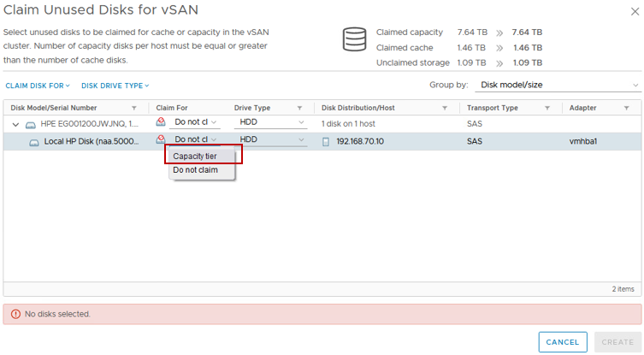Screen dimensions: 644x355
Task: Click the host icon next to 192.168.70.10
Action: point(326,142)
